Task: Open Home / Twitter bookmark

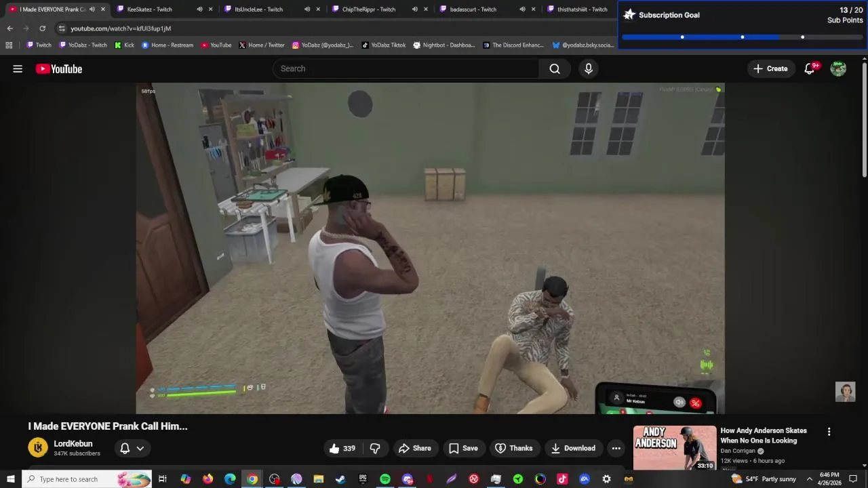Action: tap(262, 45)
